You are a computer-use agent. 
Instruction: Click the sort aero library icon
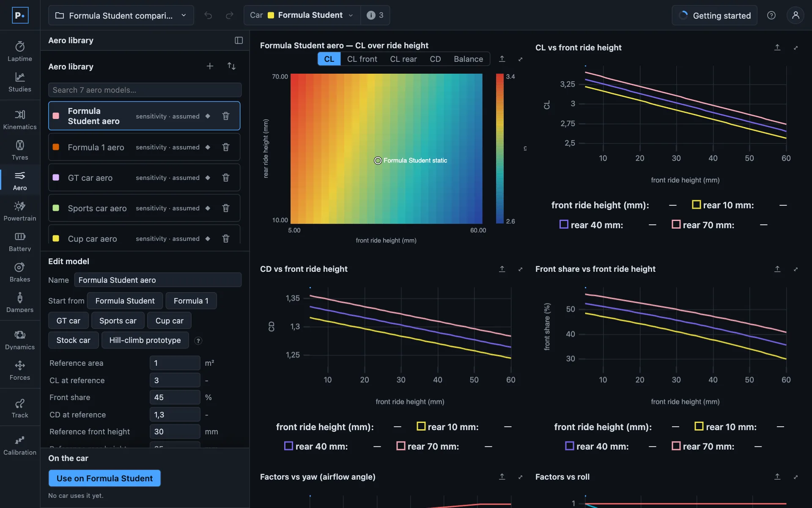231,66
